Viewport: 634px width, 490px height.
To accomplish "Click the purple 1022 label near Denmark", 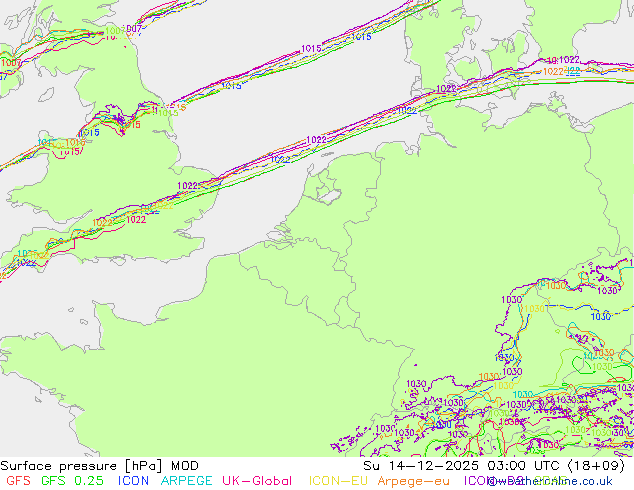I will [x=446, y=89].
